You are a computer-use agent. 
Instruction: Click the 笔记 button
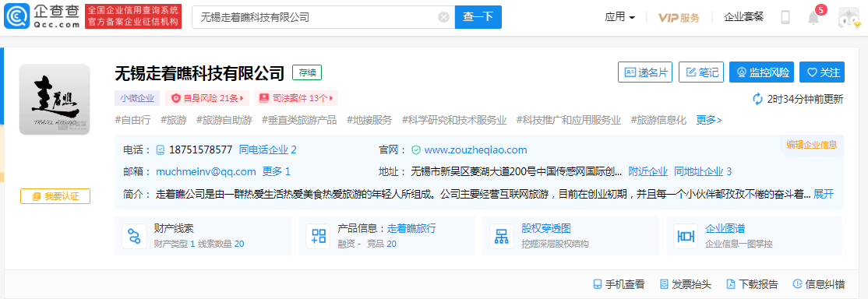pyautogui.click(x=701, y=72)
